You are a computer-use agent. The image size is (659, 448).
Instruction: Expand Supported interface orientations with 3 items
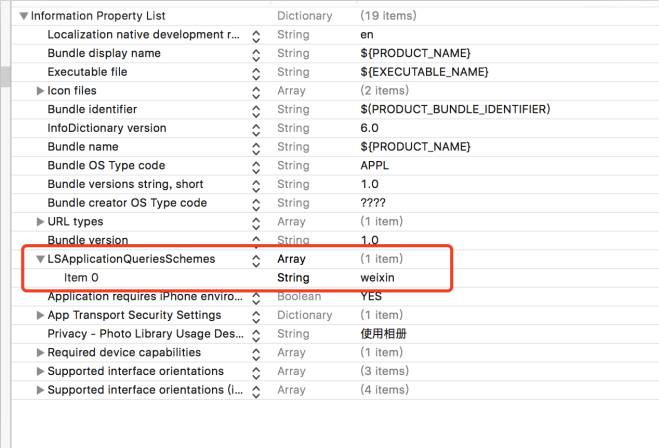(40, 371)
